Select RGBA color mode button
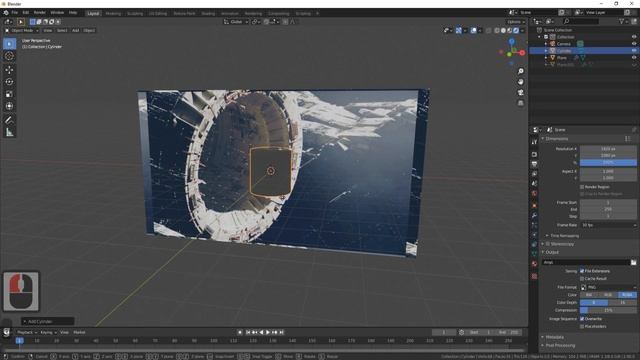The image size is (640, 360). (627, 295)
